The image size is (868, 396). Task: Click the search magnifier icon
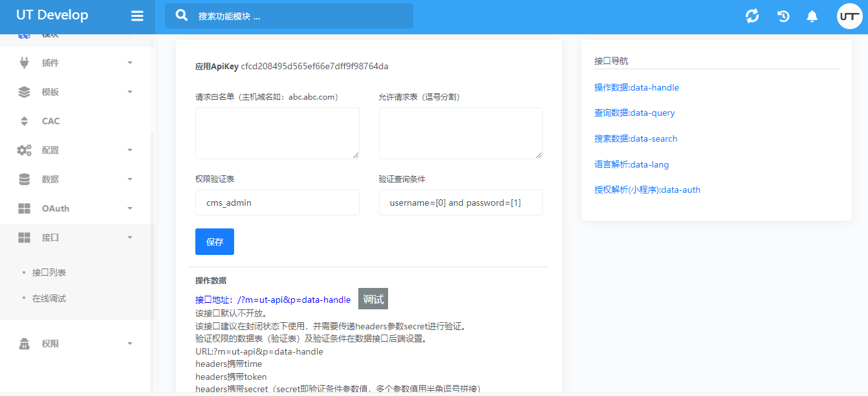pos(182,16)
